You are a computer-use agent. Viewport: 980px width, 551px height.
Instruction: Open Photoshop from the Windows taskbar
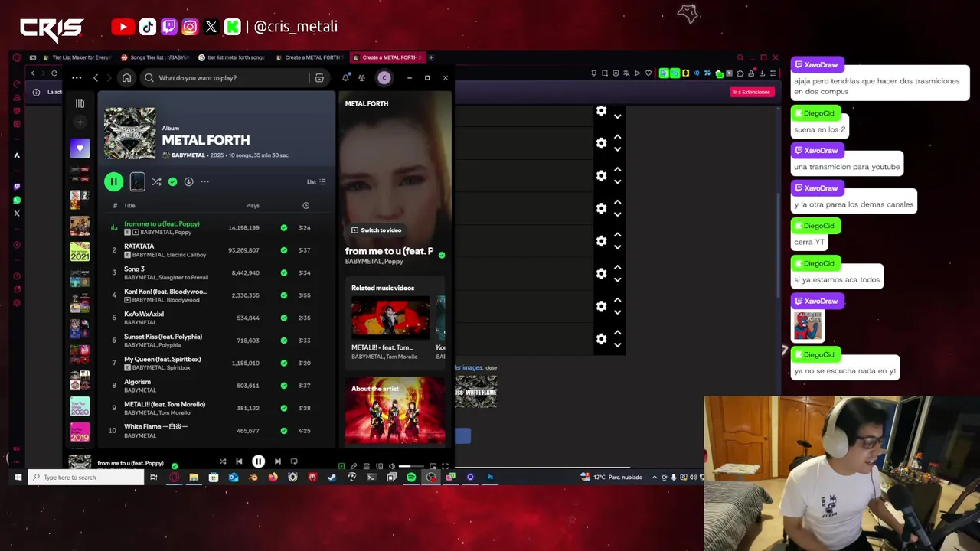point(490,478)
